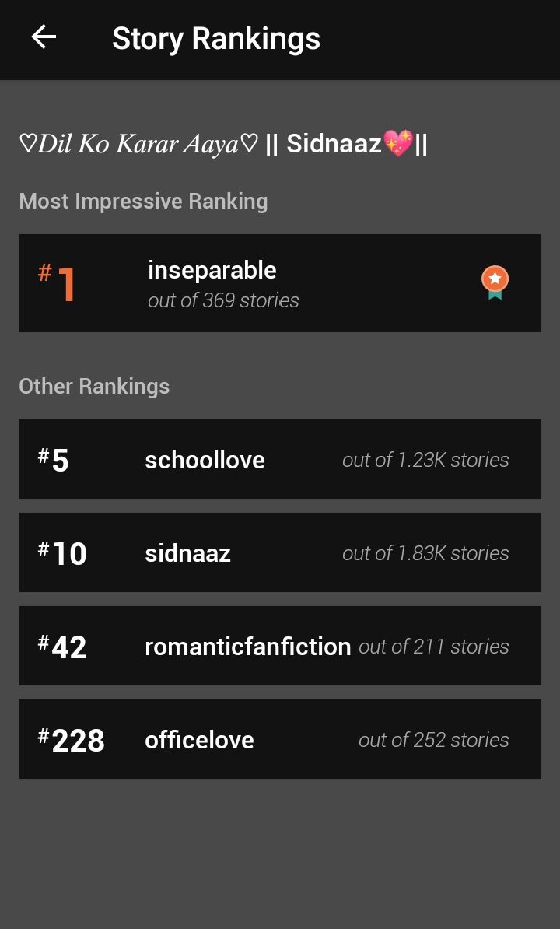This screenshot has width=560, height=929.
Task: Click the #228 rank number
Action: pyautogui.click(x=71, y=739)
